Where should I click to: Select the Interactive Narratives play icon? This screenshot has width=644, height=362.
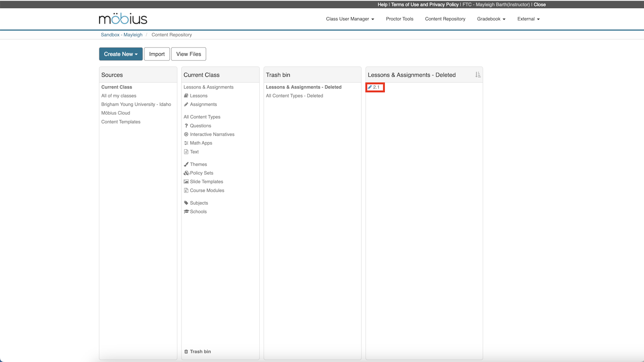186,134
